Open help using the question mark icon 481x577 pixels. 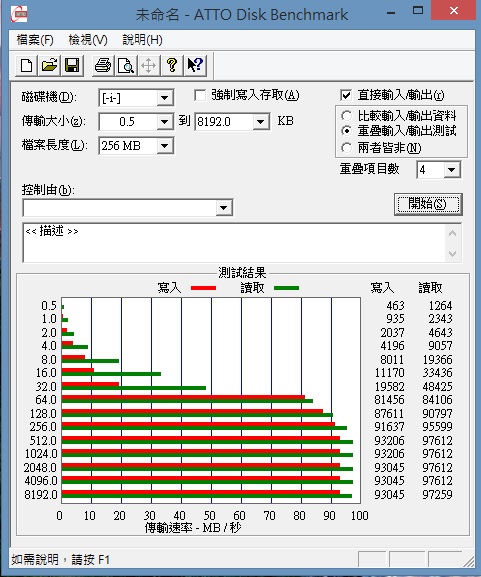pos(171,66)
